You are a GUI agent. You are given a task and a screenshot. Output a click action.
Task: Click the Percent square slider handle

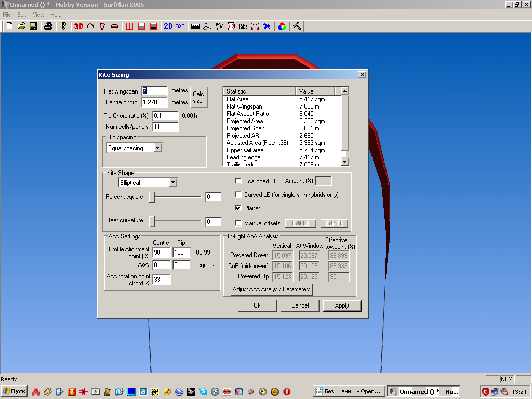[152, 197]
